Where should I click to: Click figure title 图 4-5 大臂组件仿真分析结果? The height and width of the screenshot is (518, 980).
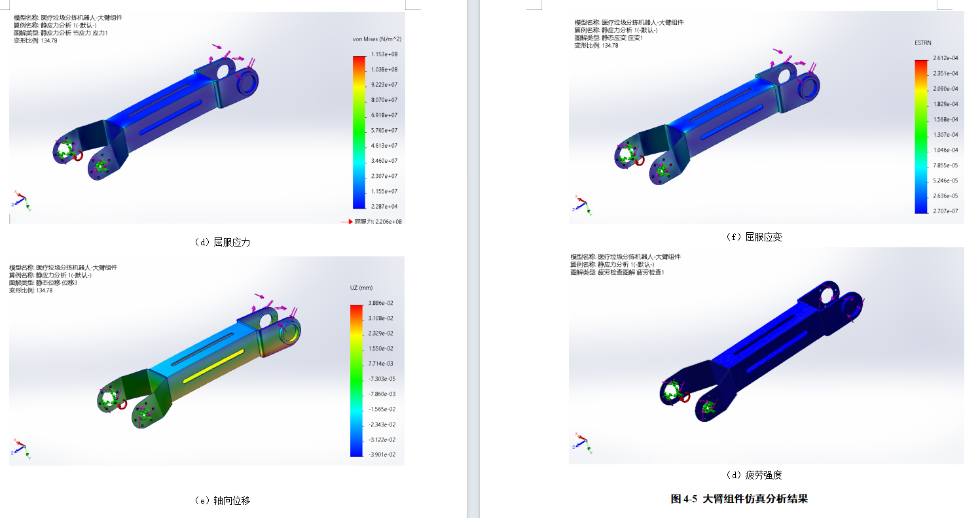(x=739, y=499)
